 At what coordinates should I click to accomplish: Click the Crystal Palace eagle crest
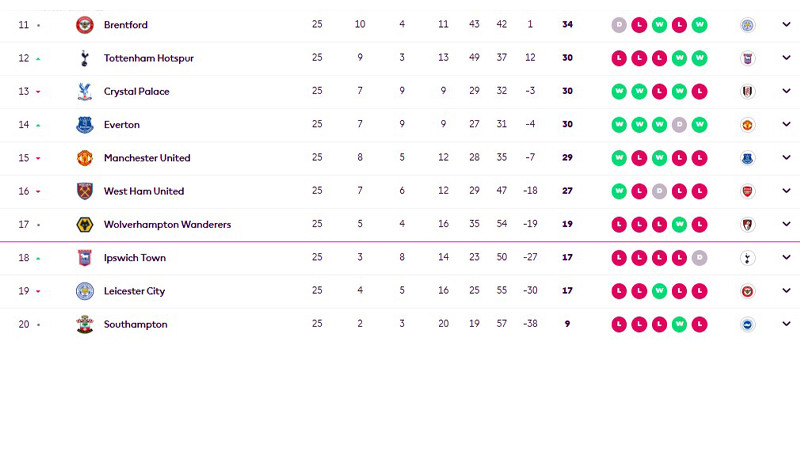(85, 91)
